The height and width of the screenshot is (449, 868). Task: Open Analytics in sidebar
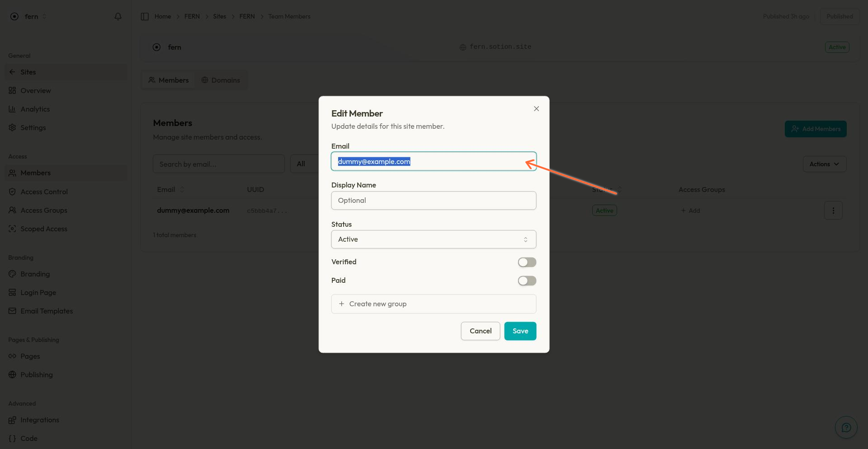66,109
